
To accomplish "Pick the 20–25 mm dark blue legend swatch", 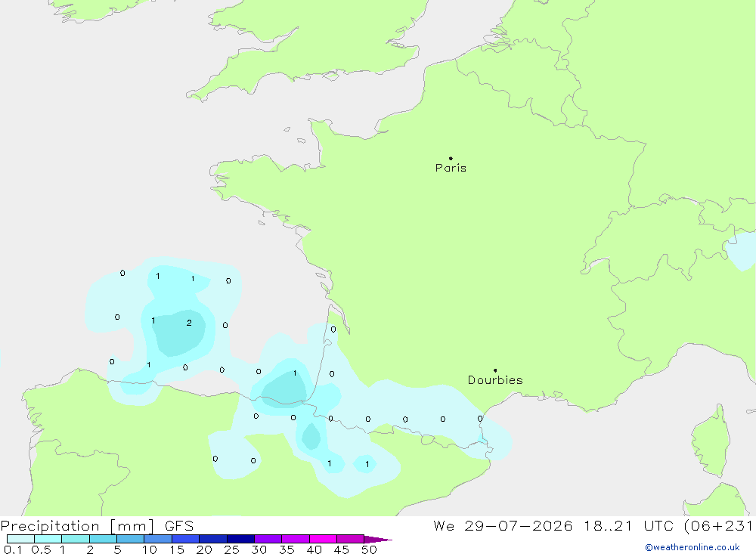I will pos(213,539).
